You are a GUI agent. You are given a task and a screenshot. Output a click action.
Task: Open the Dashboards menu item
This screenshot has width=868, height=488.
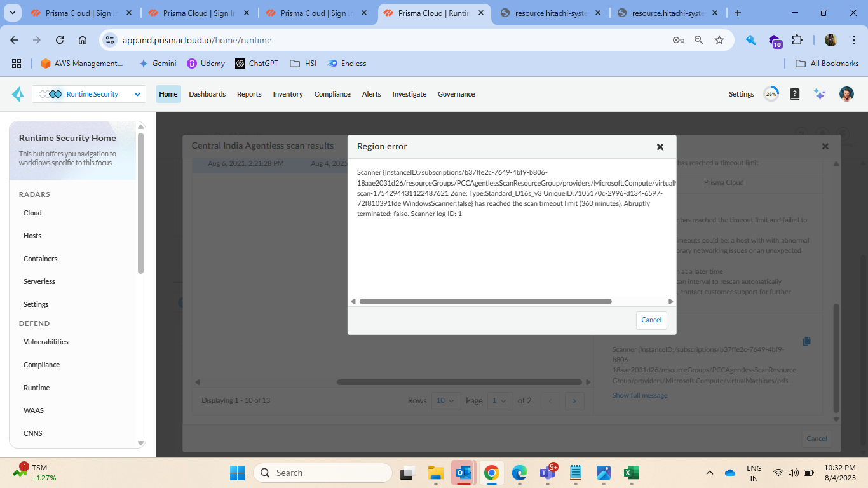[x=207, y=94]
